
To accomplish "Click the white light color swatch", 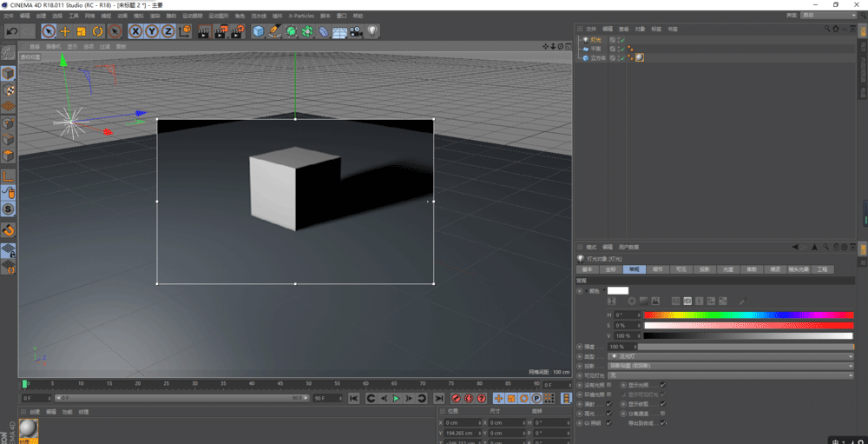I will pos(618,290).
